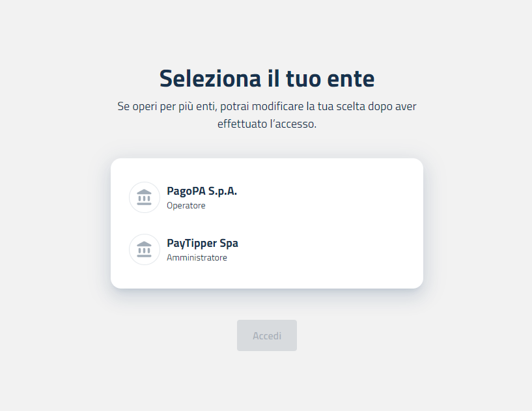The width and height of the screenshot is (532, 411).
Task: Click the Accedi button
Action: pyautogui.click(x=267, y=335)
